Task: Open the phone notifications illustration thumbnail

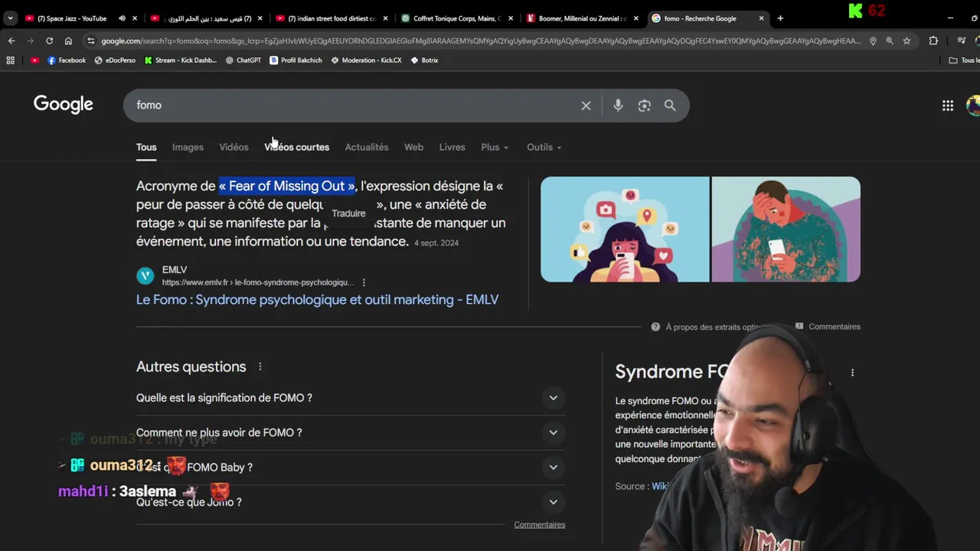Action: click(x=625, y=230)
